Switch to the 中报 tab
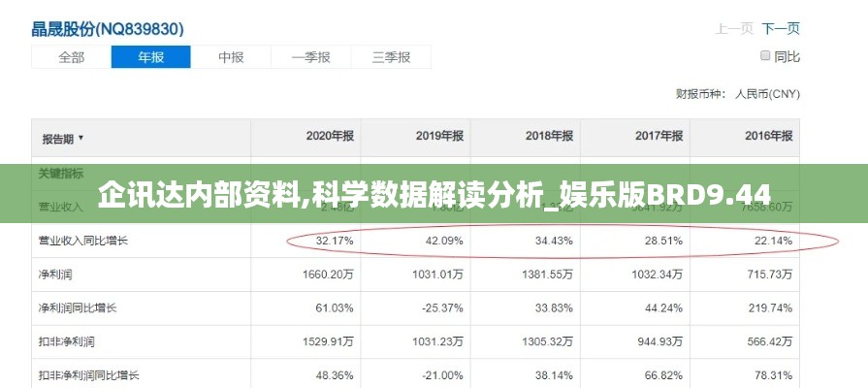868x388 pixels. point(231,57)
